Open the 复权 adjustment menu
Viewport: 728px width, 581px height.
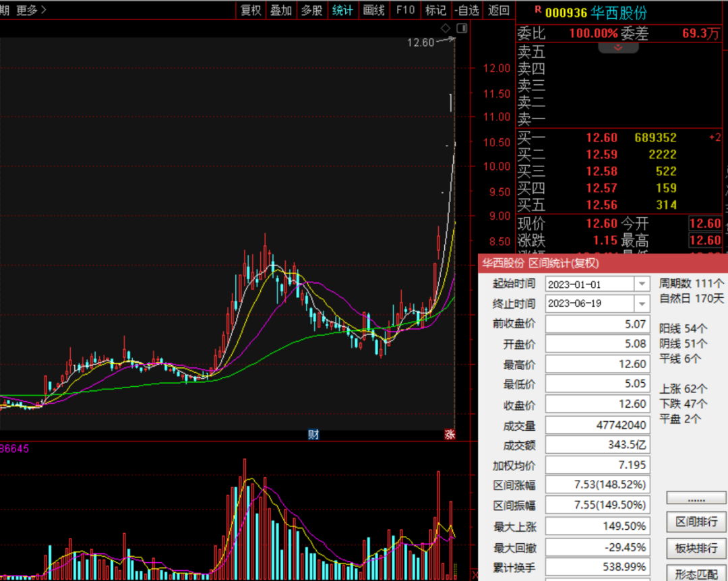click(x=251, y=9)
